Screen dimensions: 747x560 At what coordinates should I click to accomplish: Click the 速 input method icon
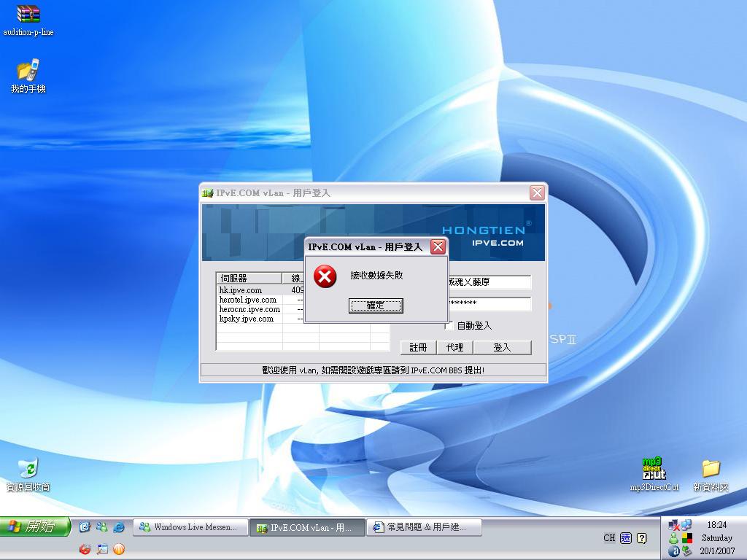coord(626,538)
